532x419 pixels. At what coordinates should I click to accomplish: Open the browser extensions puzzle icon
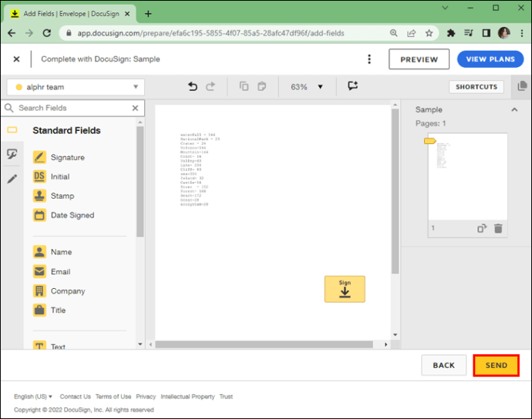coord(451,33)
